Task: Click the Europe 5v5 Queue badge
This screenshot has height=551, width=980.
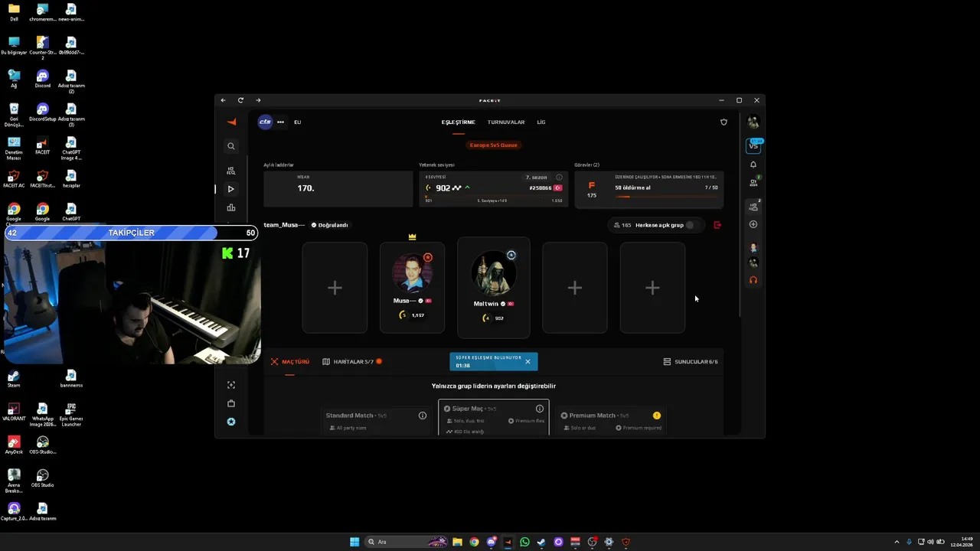Action: [x=494, y=145]
